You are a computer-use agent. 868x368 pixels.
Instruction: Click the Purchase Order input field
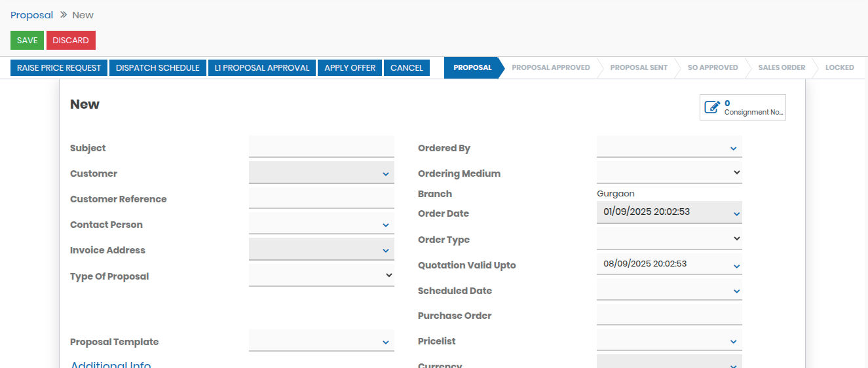click(669, 315)
